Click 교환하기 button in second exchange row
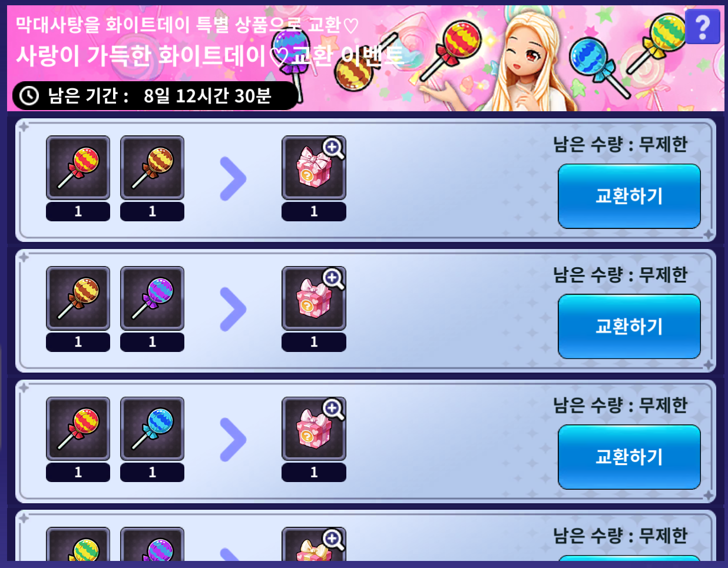This screenshot has height=568, width=728. (x=629, y=327)
